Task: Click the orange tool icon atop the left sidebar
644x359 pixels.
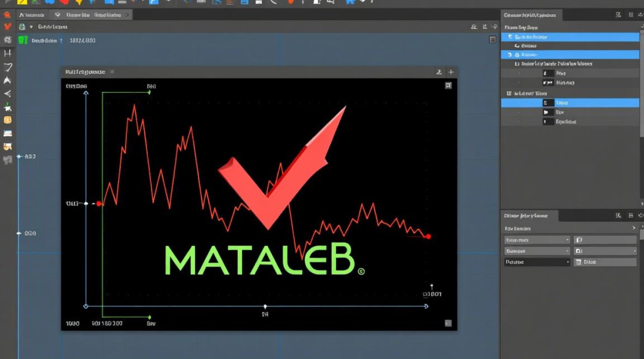Action: [x=7, y=15]
